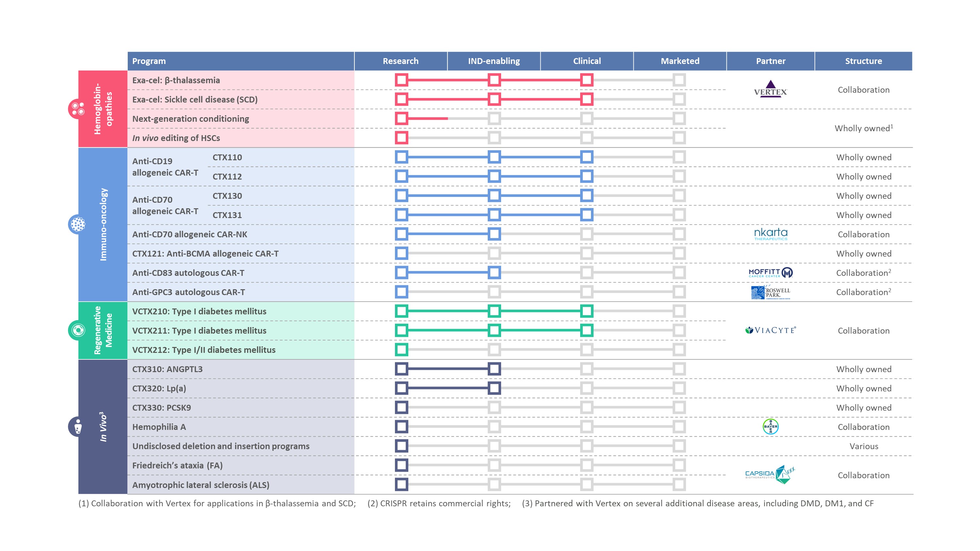980x551 pixels.
Task: Click the Immuno-oncology cell cluster icon
Action: tap(78, 224)
